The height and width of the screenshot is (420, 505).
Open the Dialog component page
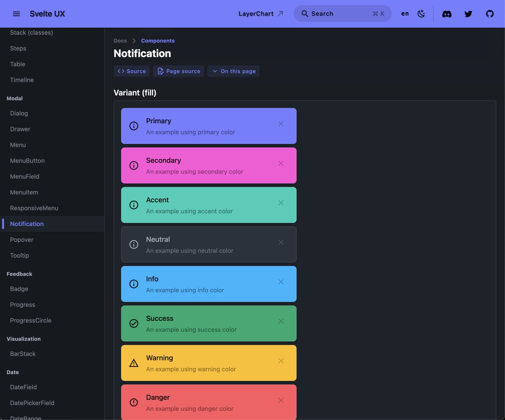point(19,113)
